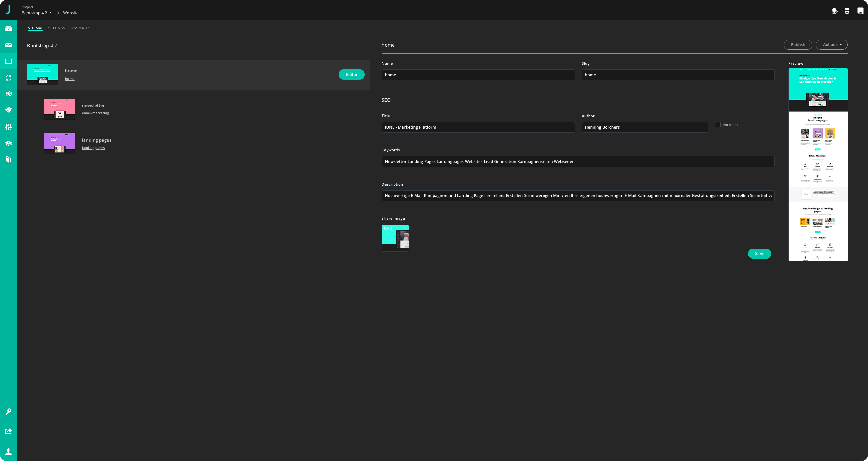Open the email-marketing slug link
The width and height of the screenshot is (868, 461).
pos(96,113)
